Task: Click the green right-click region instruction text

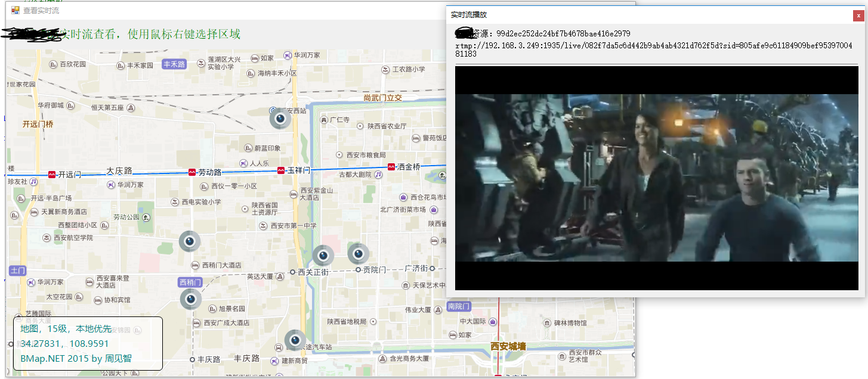Action: (151, 34)
